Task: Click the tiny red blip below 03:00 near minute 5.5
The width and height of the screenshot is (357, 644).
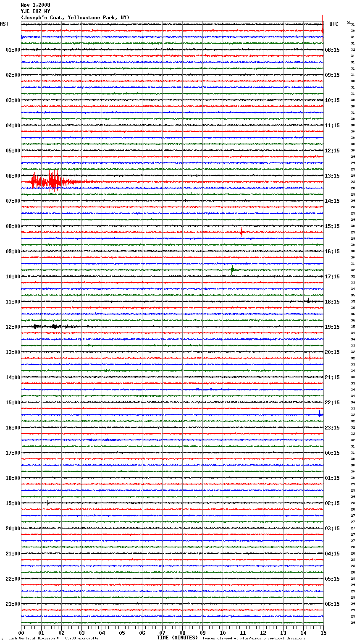Action: (x=132, y=105)
